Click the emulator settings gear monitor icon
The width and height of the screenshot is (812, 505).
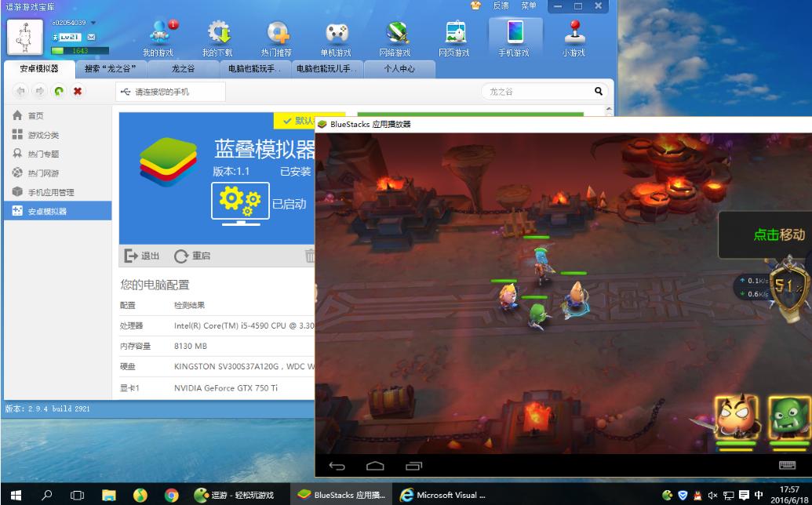click(240, 203)
